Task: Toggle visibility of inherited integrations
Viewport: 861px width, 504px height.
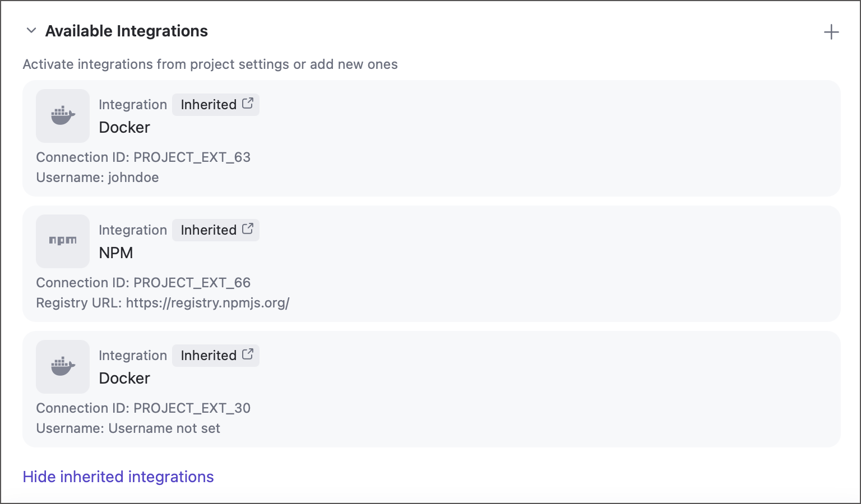Action: pyautogui.click(x=118, y=477)
